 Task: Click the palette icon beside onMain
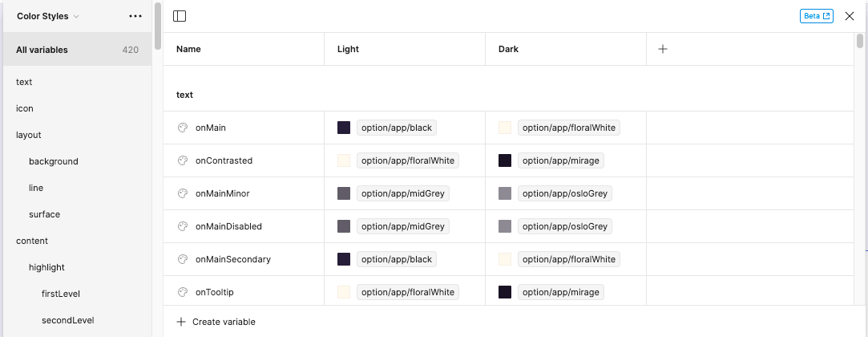(x=182, y=128)
